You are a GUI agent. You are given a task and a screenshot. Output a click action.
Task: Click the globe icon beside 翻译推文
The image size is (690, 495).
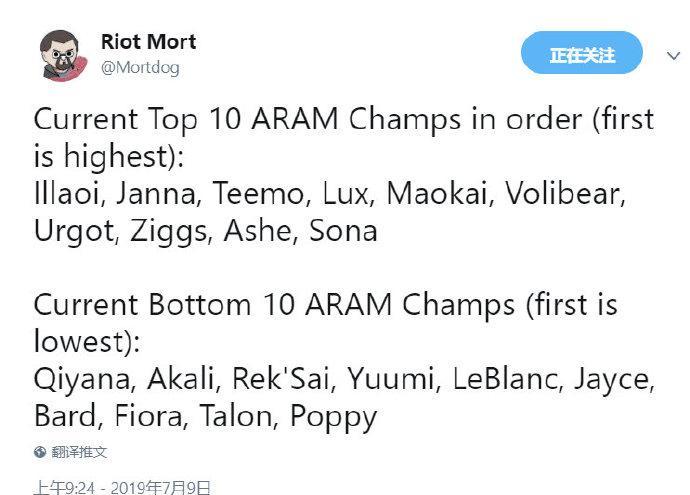(x=40, y=452)
